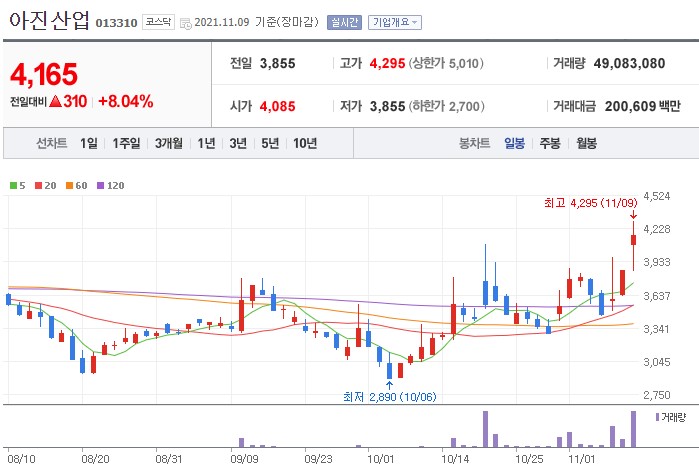
Task: Click the current price 4,165
Action: [x=44, y=74]
